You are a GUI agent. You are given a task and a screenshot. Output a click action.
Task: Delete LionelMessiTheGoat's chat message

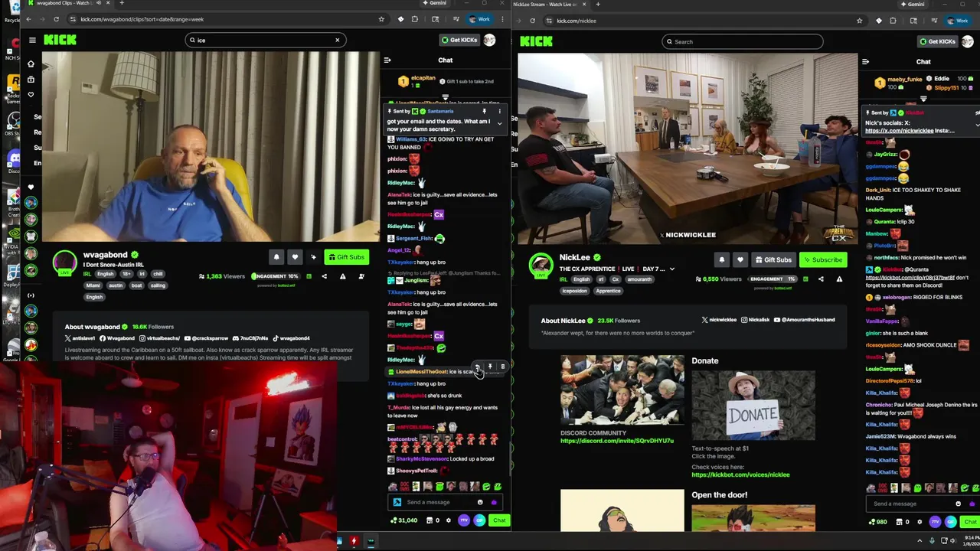502,367
